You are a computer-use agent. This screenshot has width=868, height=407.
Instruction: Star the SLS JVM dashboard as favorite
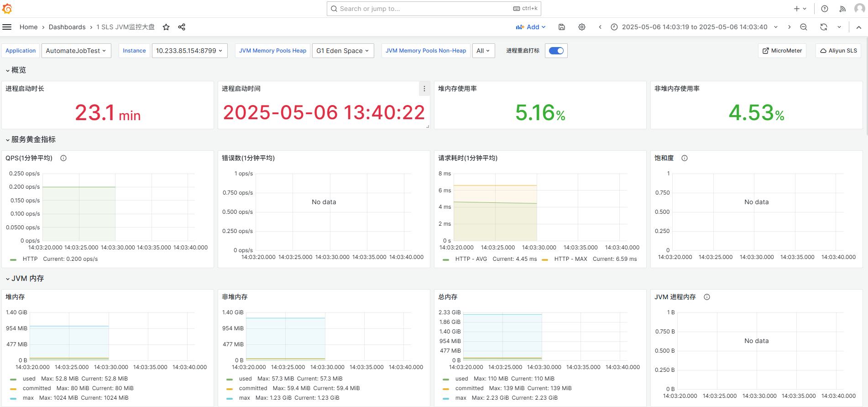click(166, 27)
